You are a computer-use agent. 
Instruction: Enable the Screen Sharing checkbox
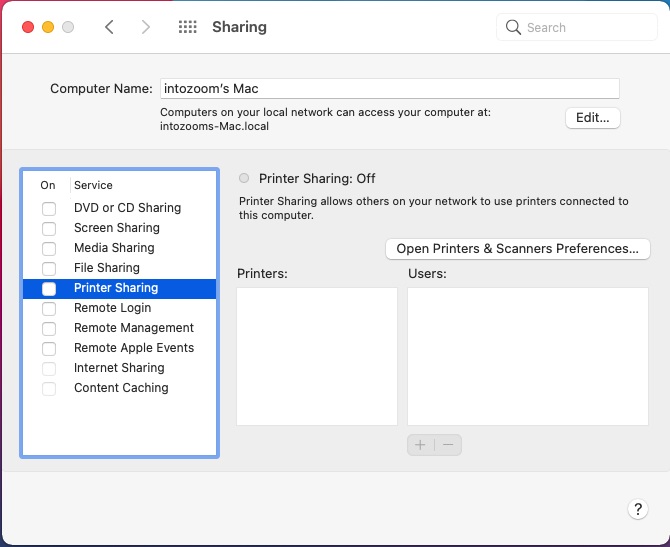pos(49,228)
